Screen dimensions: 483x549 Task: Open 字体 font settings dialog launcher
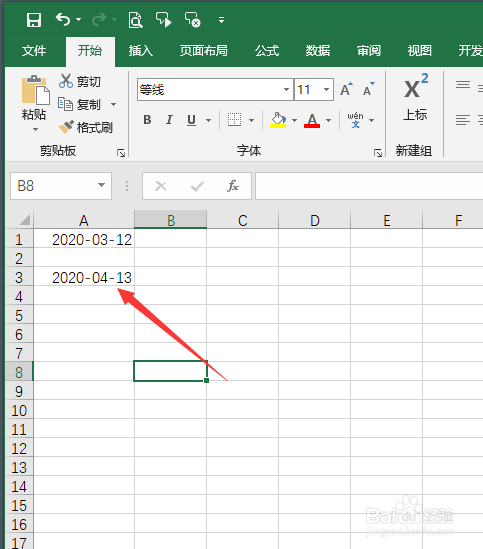(378, 153)
